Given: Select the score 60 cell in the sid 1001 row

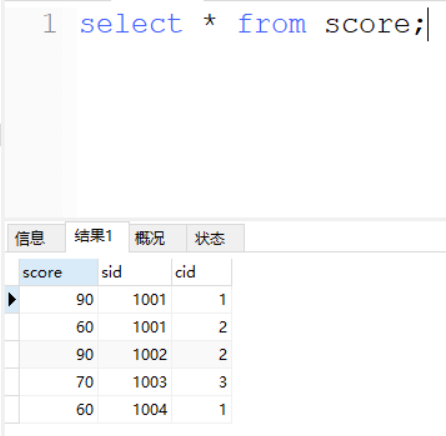Looking at the screenshot, I should (59, 327).
